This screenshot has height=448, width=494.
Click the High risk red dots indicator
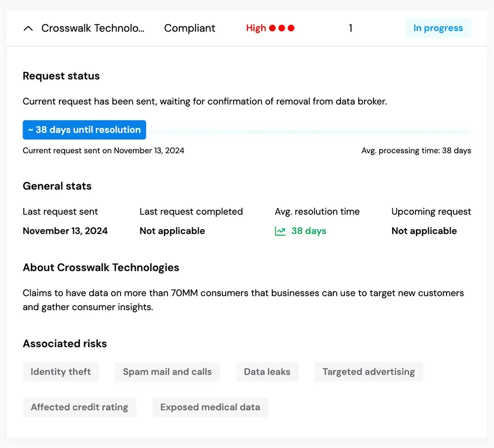point(282,28)
